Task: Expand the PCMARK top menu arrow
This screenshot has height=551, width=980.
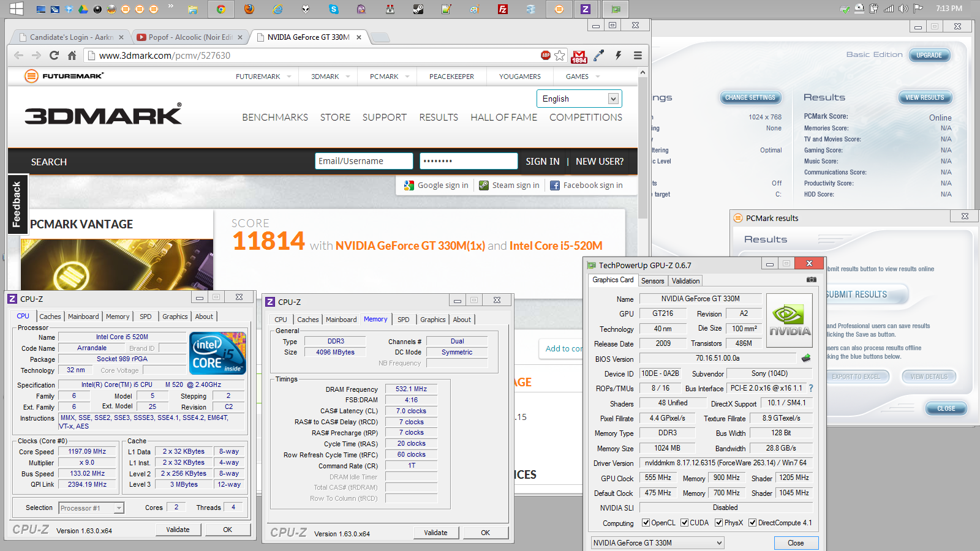Action: [x=407, y=77]
